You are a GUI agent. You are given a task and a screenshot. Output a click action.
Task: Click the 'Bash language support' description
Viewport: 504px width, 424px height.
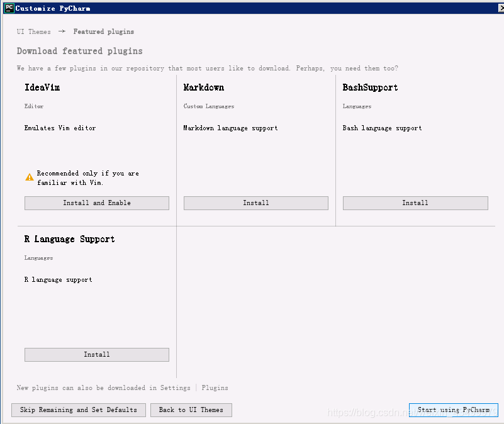(x=382, y=128)
